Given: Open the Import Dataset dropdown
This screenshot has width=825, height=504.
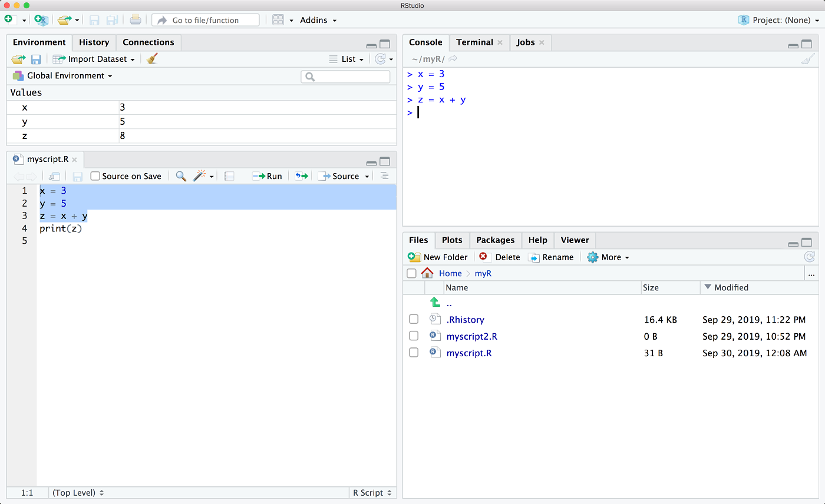Looking at the screenshot, I should pos(94,59).
